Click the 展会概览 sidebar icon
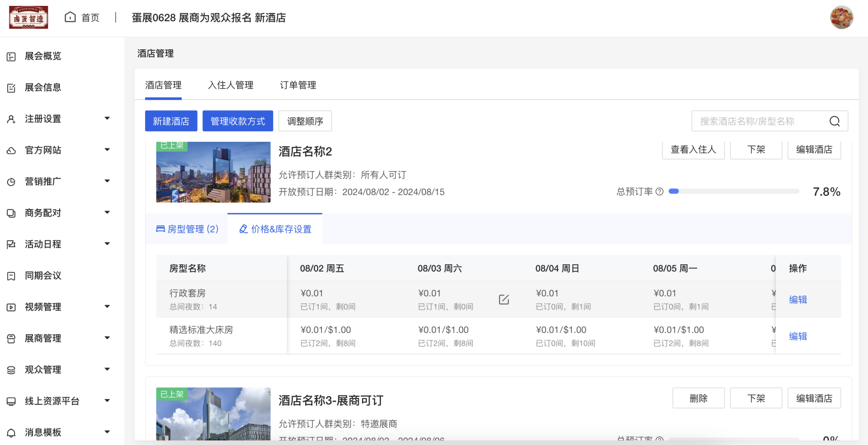This screenshot has height=445, width=868. [11, 56]
